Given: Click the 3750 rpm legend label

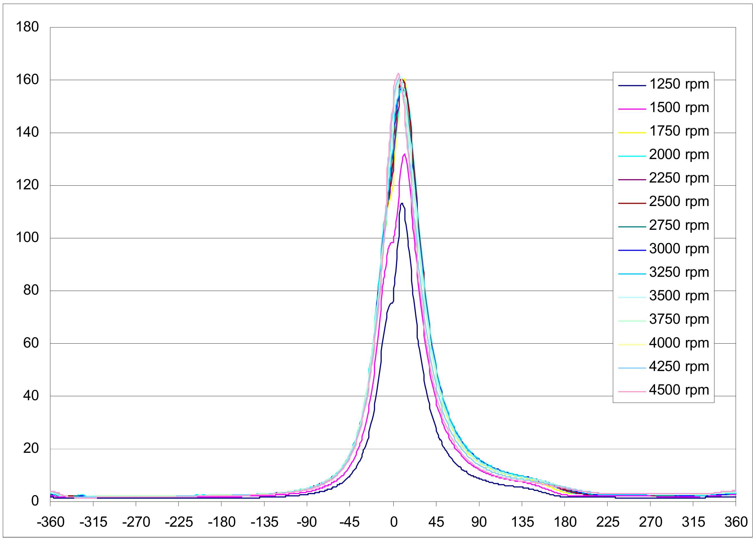Looking at the screenshot, I should 679,320.
